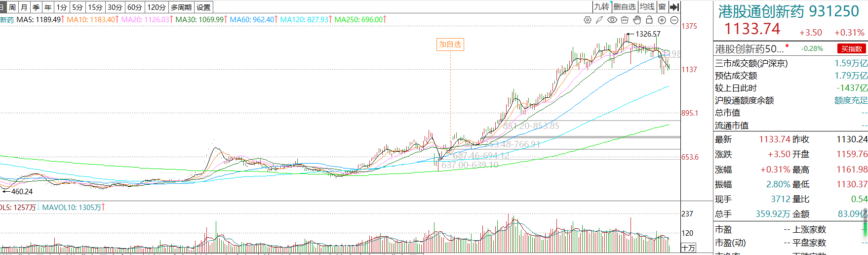The image size is (868, 255).
Task: Open the 窗 window layout button
Action: pos(663,7)
